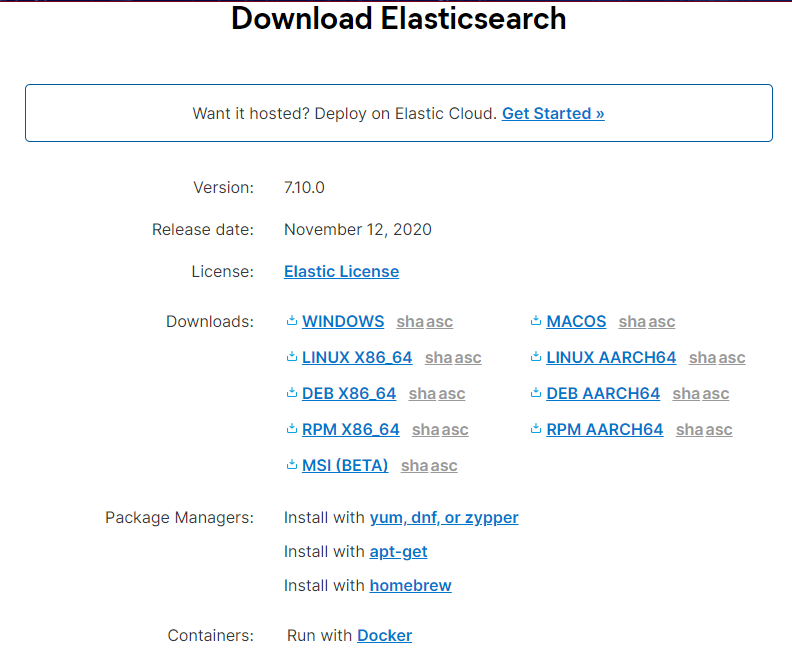Click the Release date: label
This screenshot has height=658, width=792.
click(x=203, y=230)
